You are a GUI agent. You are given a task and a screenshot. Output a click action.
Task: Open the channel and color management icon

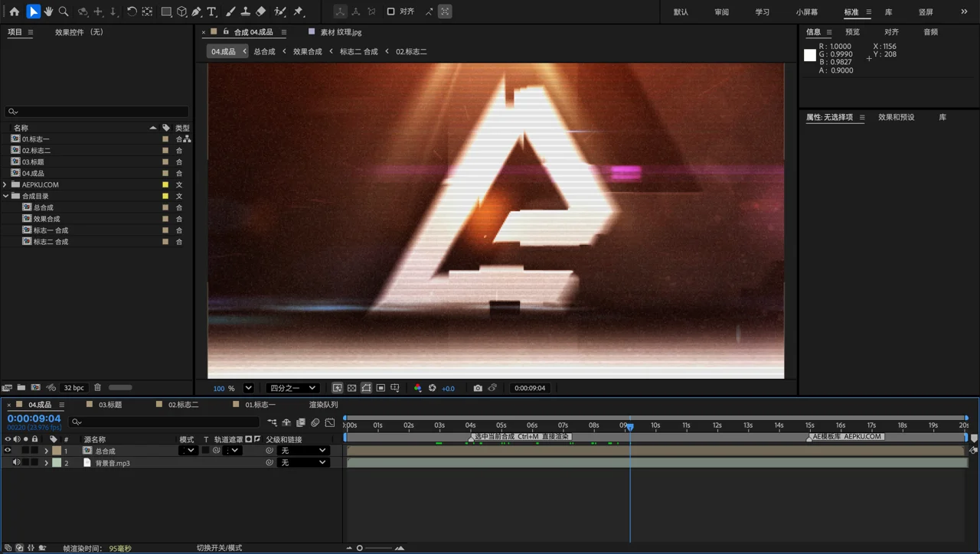point(417,388)
